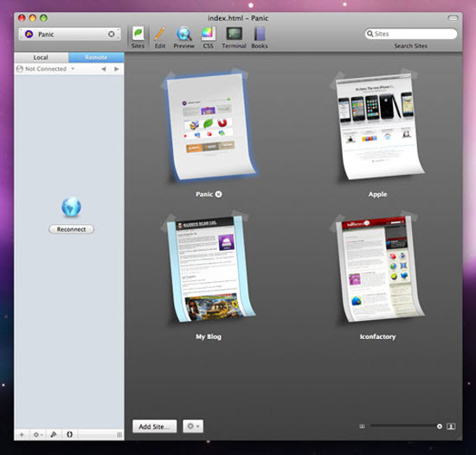Open the gear actions menu beside Add Site
476x455 pixels.
click(x=193, y=426)
